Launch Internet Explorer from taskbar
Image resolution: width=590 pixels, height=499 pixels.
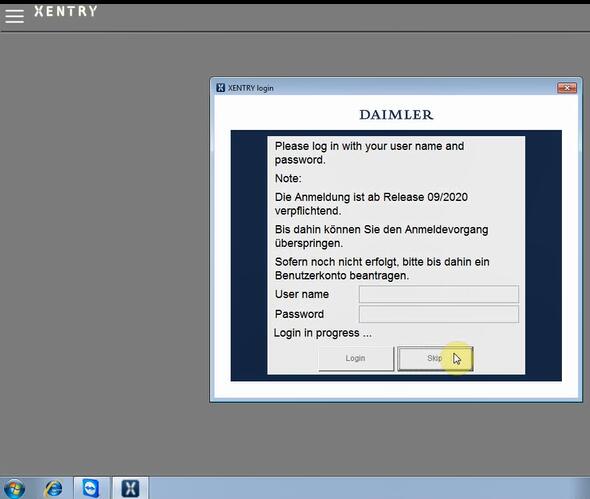pos(53,488)
